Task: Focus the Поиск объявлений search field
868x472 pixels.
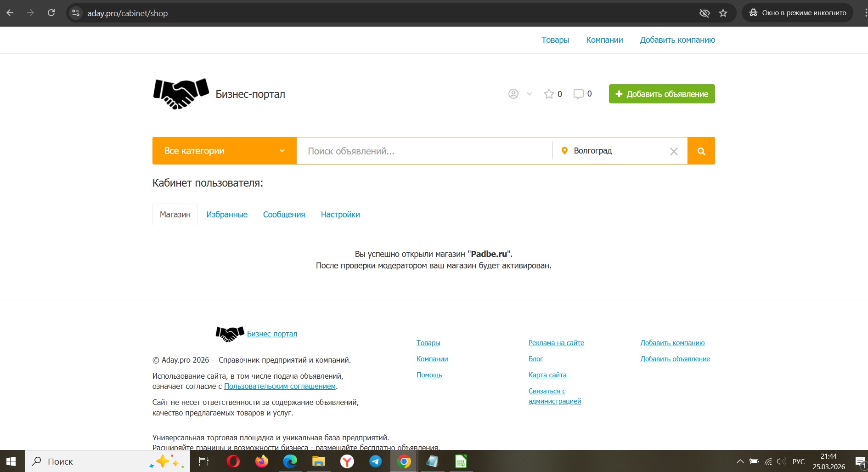Action: tap(424, 151)
